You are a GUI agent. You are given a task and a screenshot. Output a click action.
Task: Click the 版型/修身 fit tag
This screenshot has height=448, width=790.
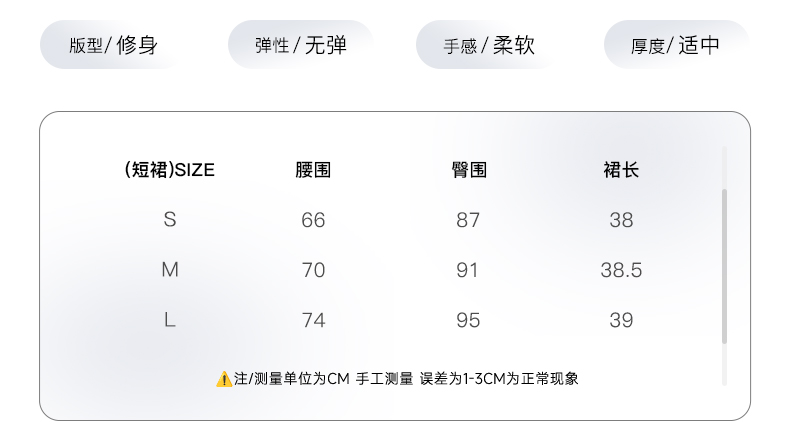click(113, 45)
